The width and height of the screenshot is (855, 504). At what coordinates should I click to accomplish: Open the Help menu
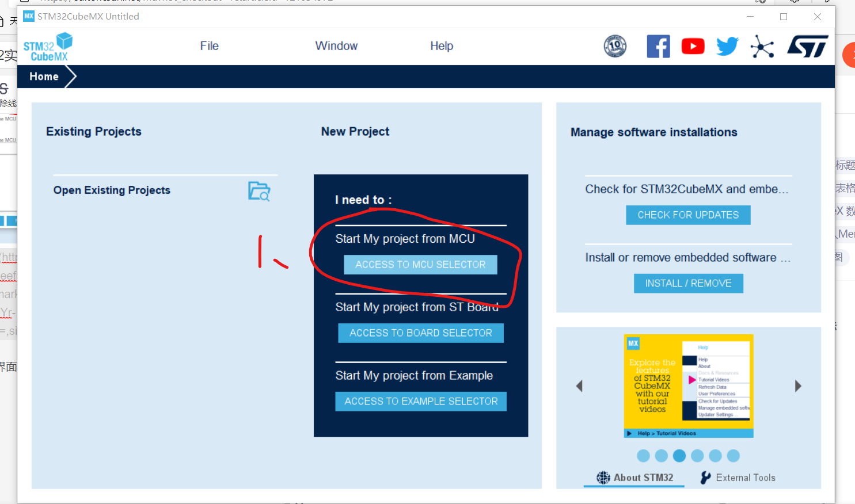click(442, 46)
